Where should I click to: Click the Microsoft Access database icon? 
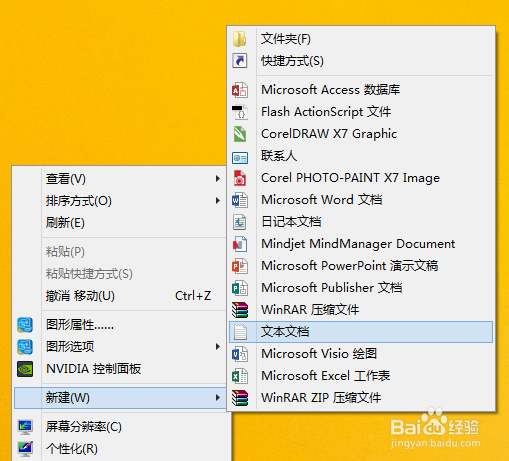tap(240, 90)
